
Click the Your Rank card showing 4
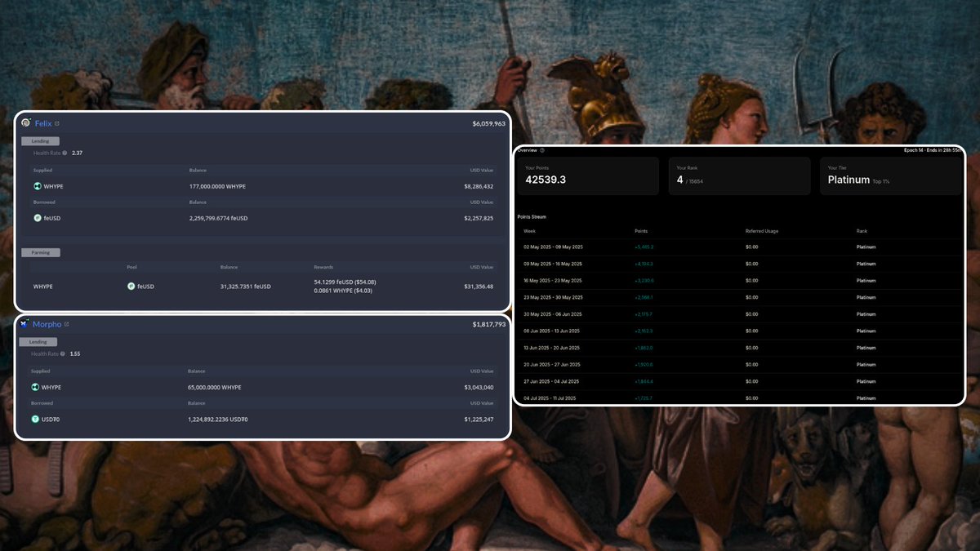pyautogui.click(x=739, y=176)
